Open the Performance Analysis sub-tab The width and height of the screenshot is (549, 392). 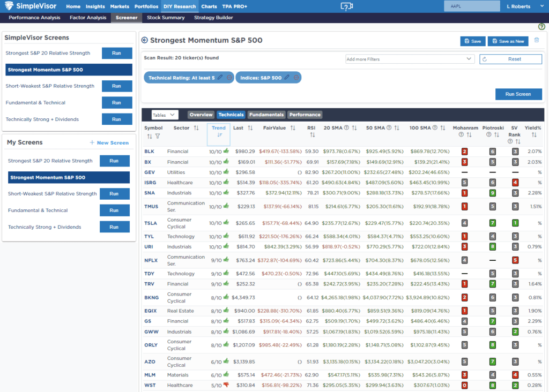click(x=34, y=18)
